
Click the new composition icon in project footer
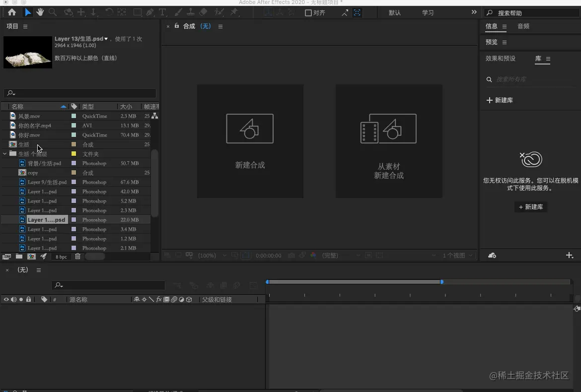[31, 257]
